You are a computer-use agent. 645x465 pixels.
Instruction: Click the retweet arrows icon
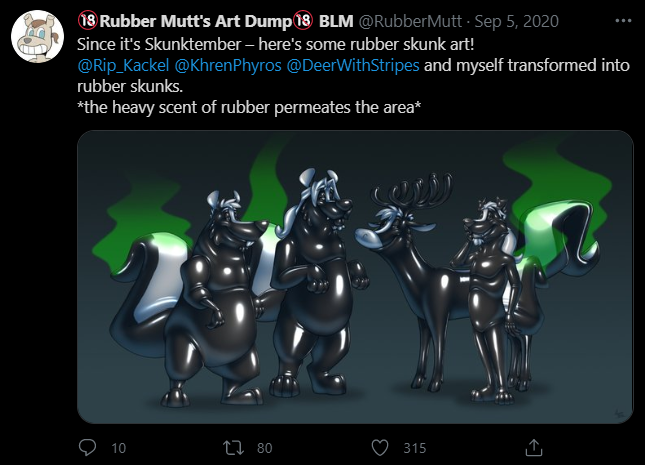pos(233,448)
